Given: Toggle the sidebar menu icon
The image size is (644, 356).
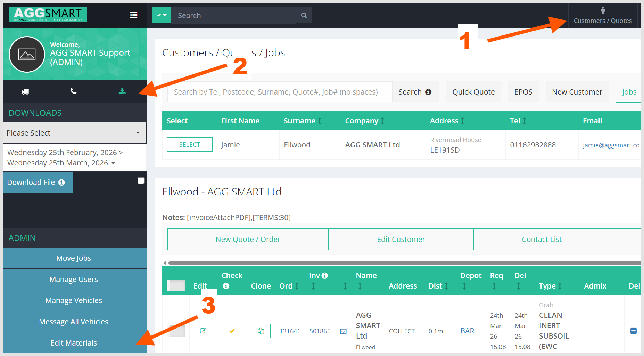Looking at the screenshot, I should coord(133,15).
